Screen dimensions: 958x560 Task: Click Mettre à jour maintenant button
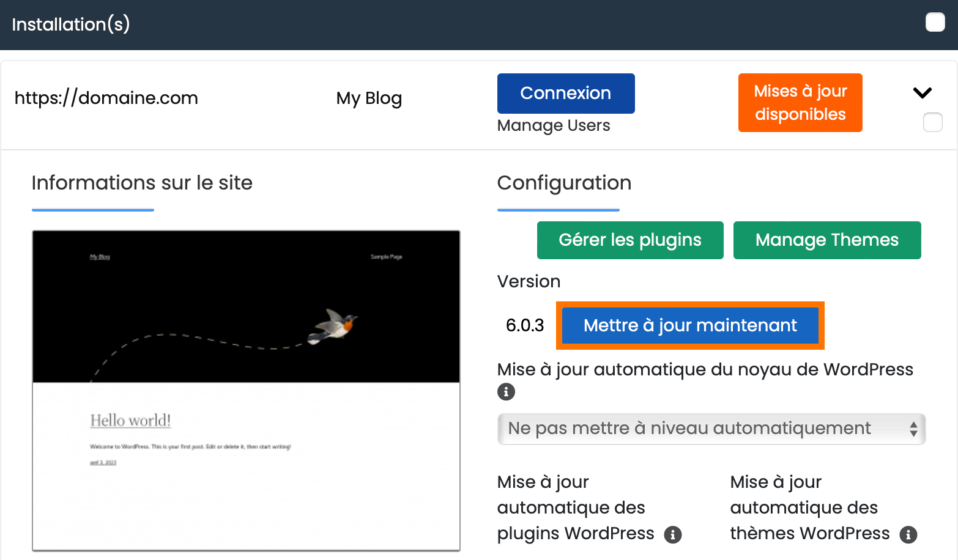pos(690,325)
